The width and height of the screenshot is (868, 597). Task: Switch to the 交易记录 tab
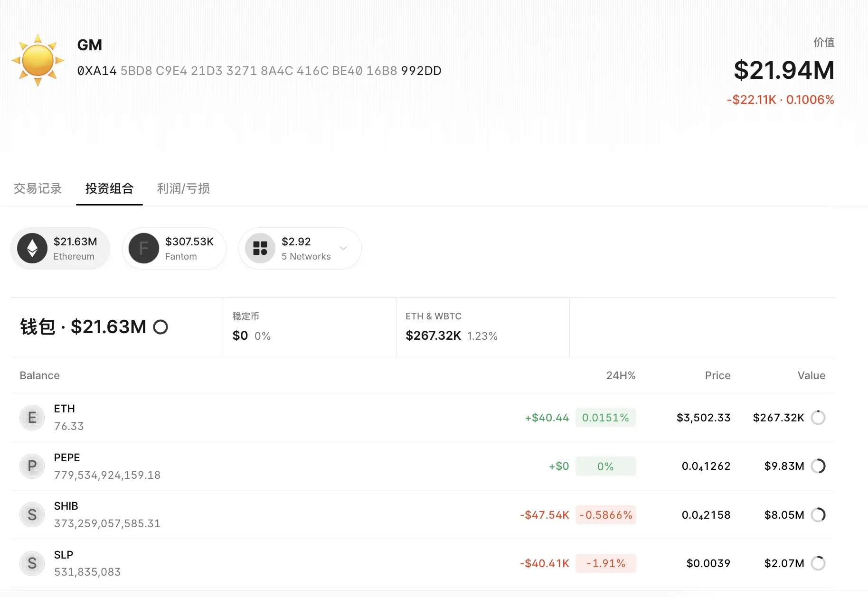pyautogui.click(x=38, y=188)
